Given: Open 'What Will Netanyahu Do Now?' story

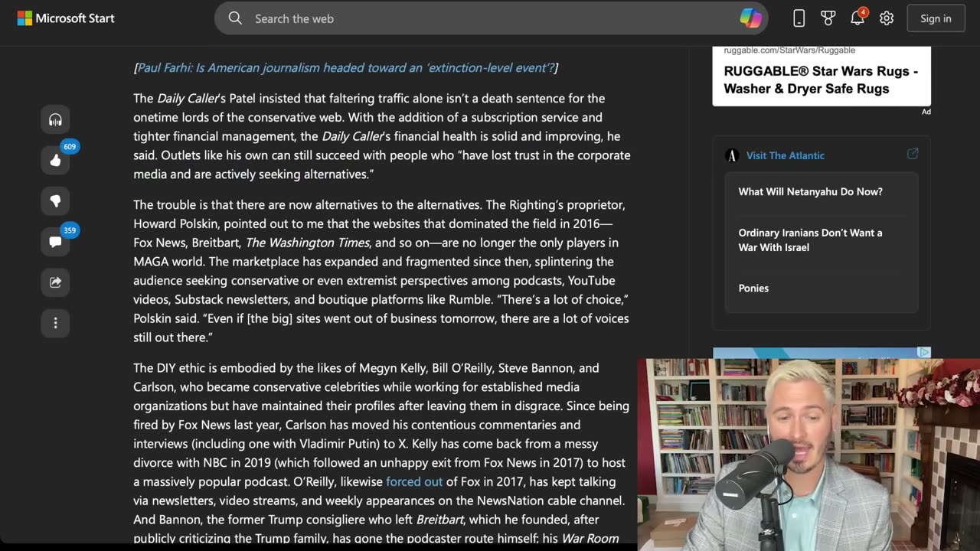Looking at the screenshot, I should click(810, 191).
